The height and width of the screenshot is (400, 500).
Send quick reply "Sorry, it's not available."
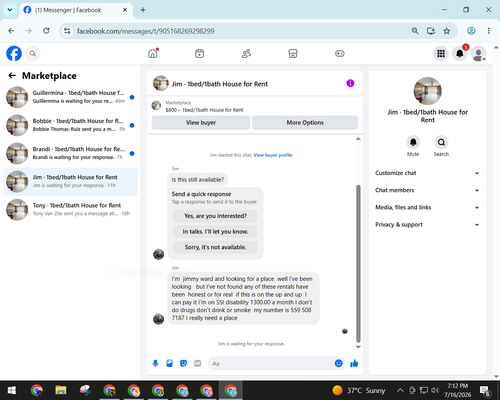click(215, 247)
